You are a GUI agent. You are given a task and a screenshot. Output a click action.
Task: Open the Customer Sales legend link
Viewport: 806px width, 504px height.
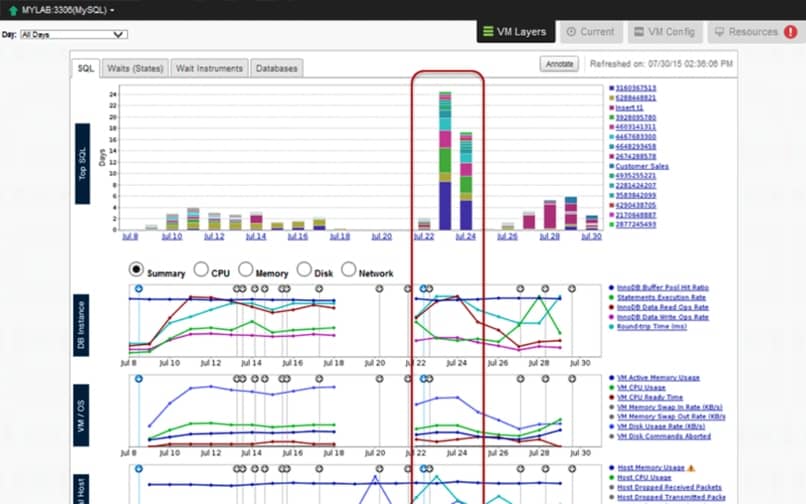[x=642, y=165]
